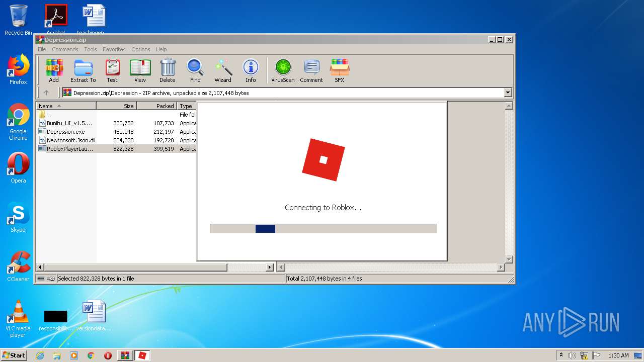Open CCleaner desktop shortcut
The image size is (644, 362).
pos(18,266)
